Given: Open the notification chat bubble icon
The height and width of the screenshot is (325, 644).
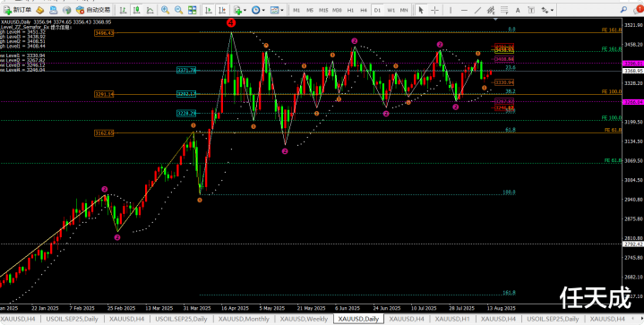Looking at the screenshot, I should point(638,10).
